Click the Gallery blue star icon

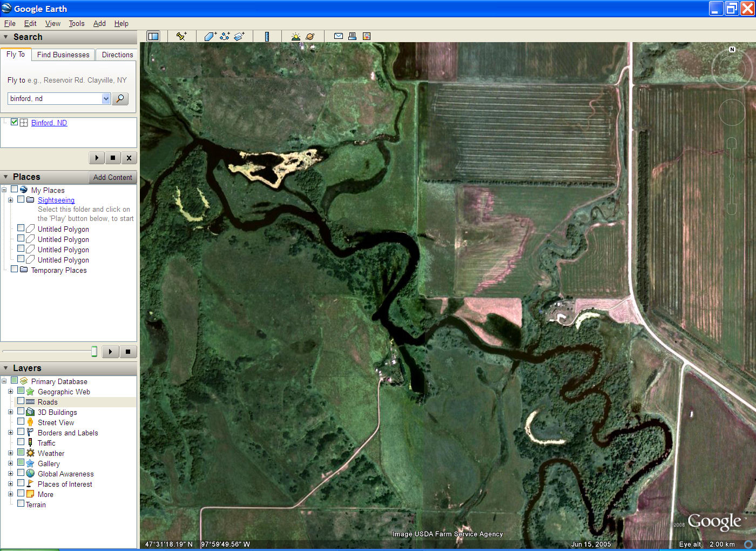tap(30, 463)
